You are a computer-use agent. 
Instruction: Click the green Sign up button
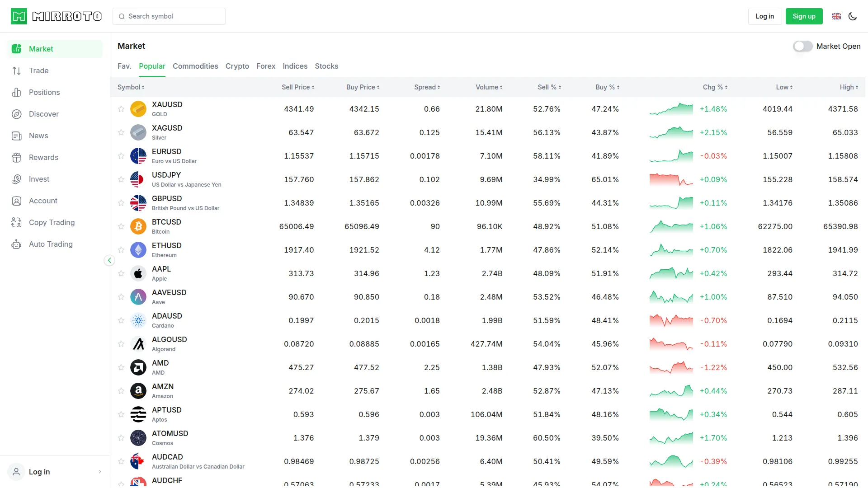(804, 16)
